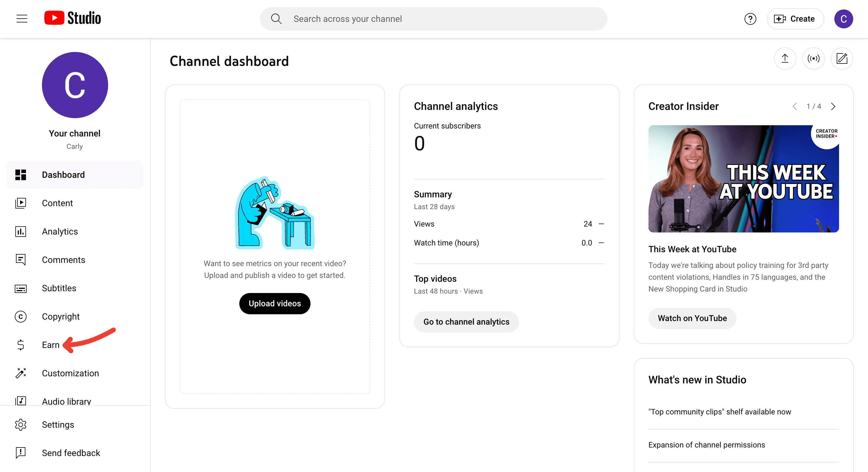Click the "Last 48 hours · Views" label
The height and width of the screenshot is (472, 868).
(x=448, y=292)
